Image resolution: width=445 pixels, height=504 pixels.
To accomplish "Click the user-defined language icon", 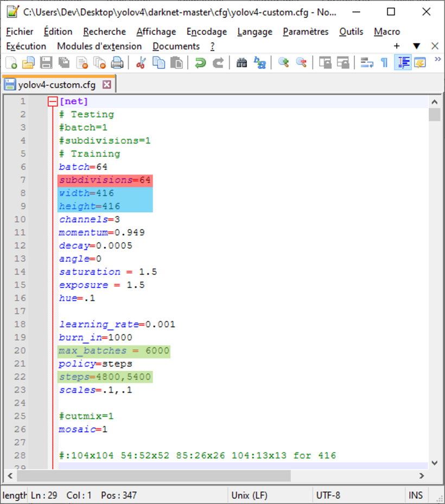I will coord(420,62).
